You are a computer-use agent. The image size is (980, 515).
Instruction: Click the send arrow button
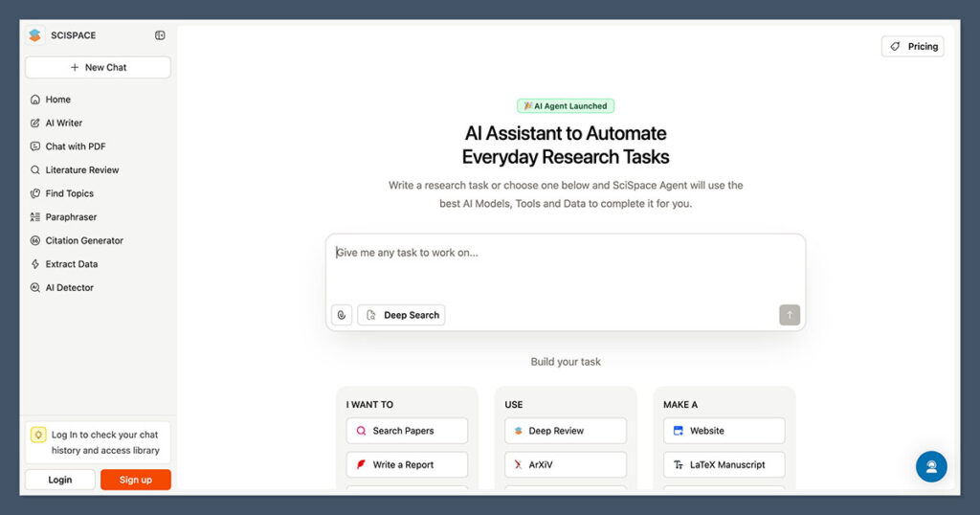(x=790, y=315)
